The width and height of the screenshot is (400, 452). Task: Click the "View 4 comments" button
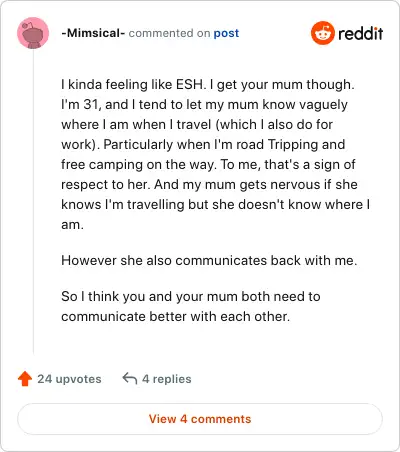point(200,419)
